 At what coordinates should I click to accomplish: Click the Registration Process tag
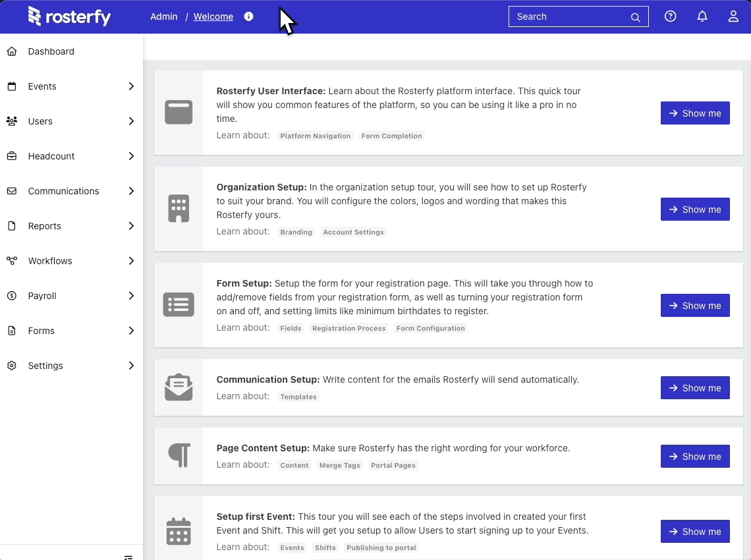click(x=348, y=329)
